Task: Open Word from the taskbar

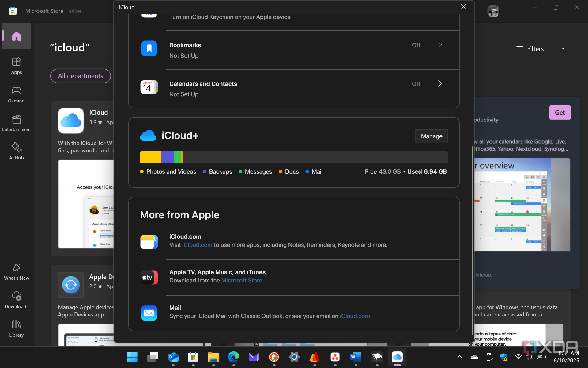Action: (356, 357)
